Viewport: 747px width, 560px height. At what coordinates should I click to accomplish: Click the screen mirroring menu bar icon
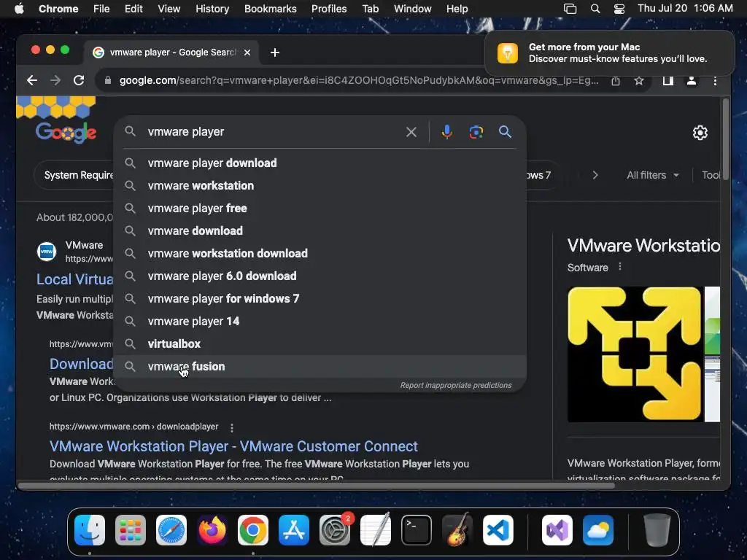point(570,9)
